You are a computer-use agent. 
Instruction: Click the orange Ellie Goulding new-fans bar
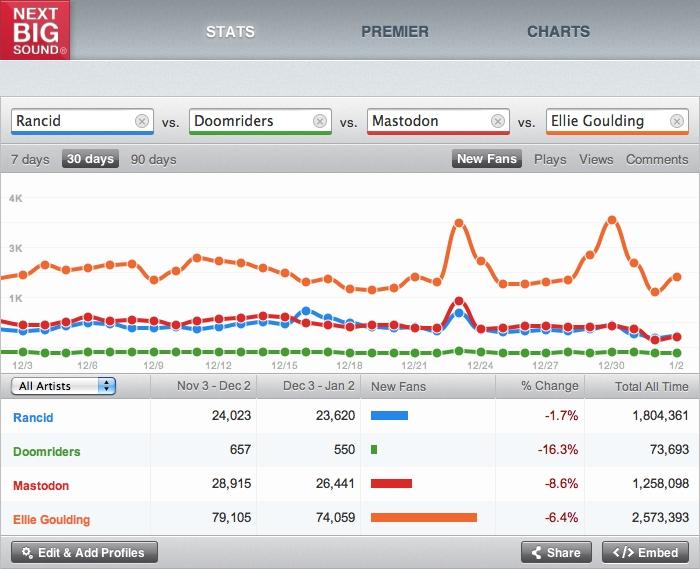click(x=424, y=517)
